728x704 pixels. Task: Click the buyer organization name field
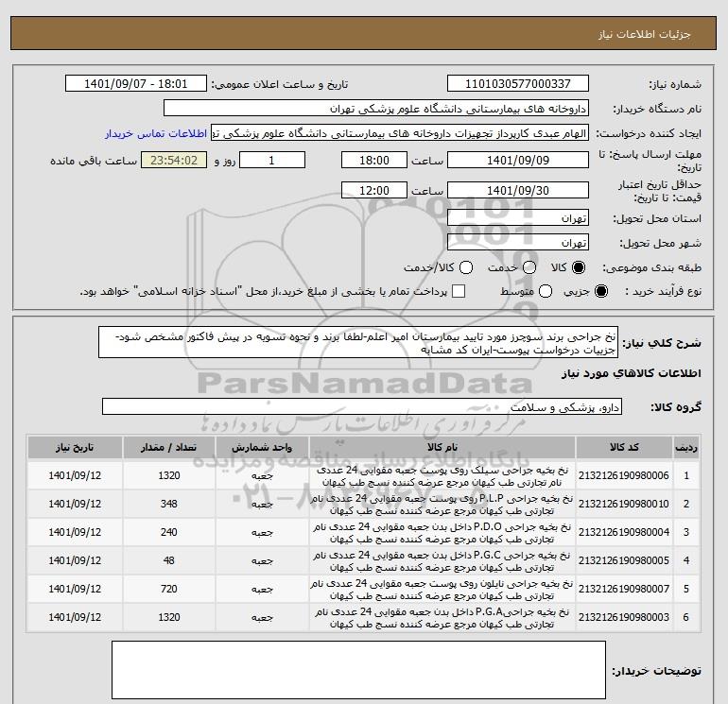376,108
